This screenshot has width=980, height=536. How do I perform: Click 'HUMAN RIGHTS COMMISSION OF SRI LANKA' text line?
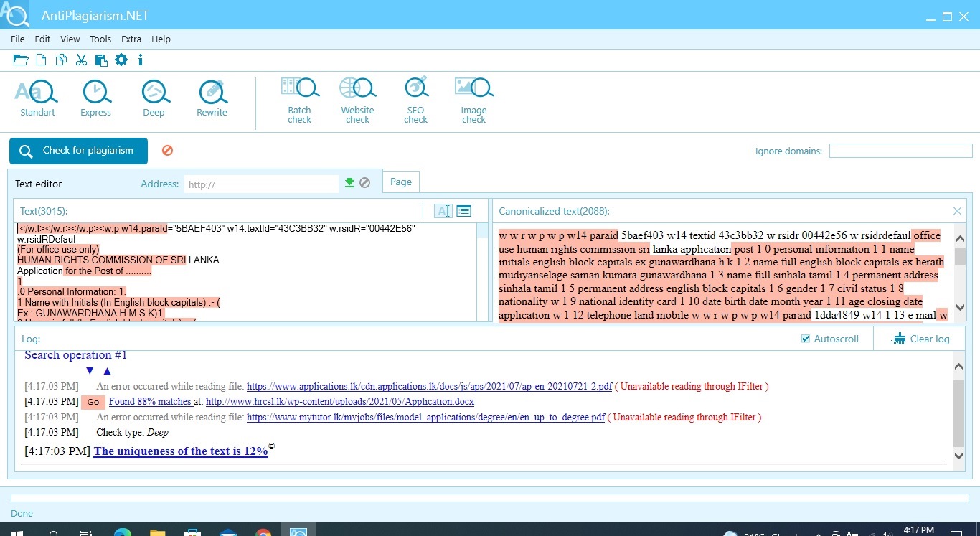coord(118,260)
